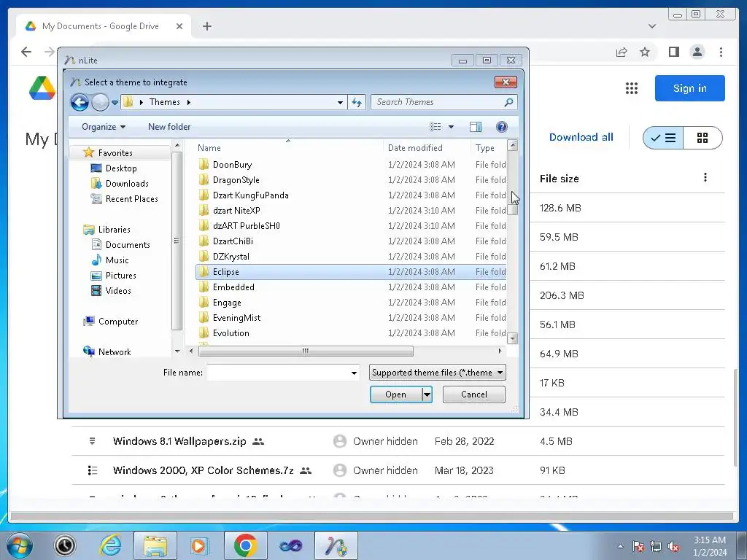The image size is (747, 560).
Task: Expand the File name dropdown arrow
Action: (354, 373)
